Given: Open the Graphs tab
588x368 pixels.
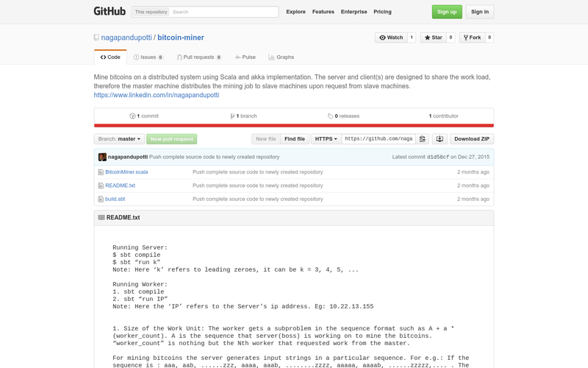Looking at the screenshot, I should pos(281,57).
